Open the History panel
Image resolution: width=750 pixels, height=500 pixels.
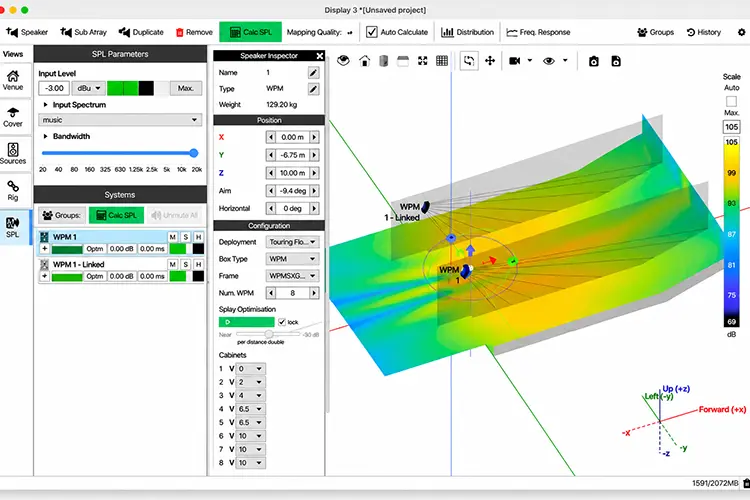tap(704, 32)
